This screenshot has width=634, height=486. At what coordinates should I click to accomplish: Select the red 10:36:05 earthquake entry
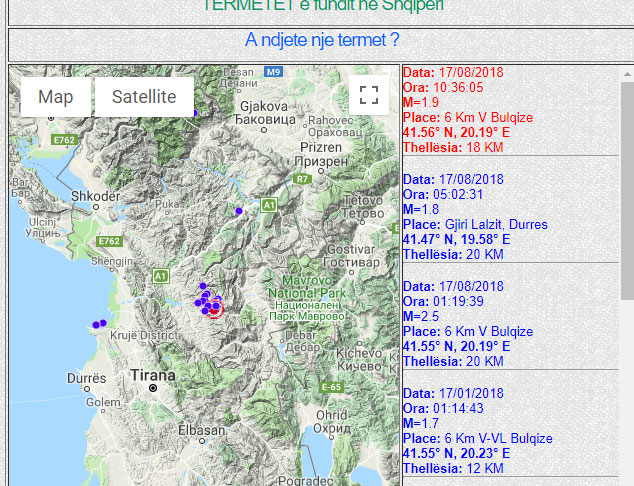click(467, 110)
